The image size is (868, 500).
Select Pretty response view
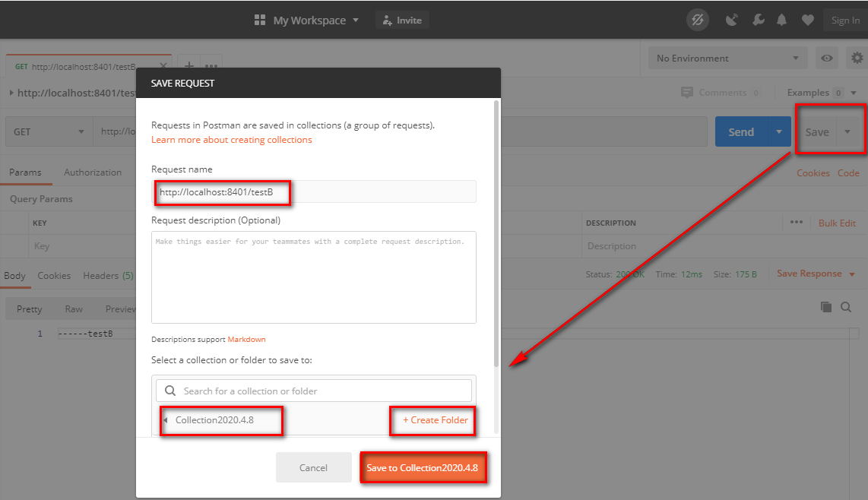coord(30,309)
